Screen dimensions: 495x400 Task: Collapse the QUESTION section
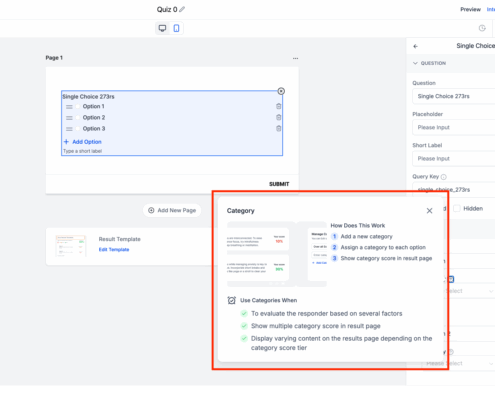[415, 63]
